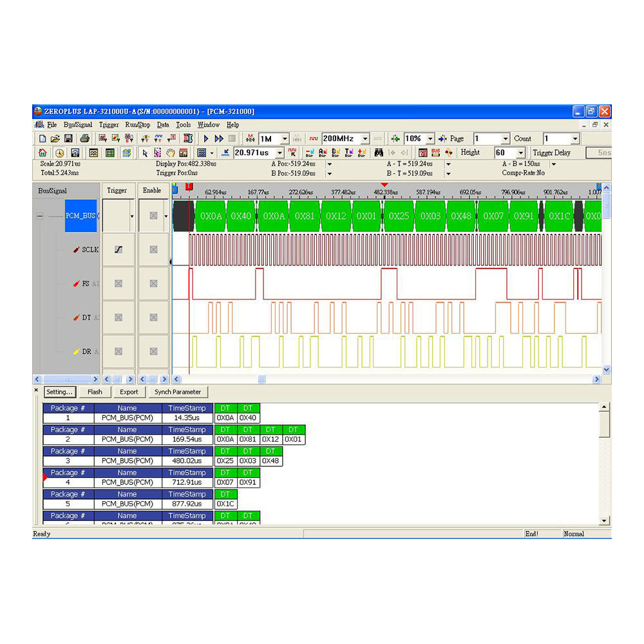
Task: Click the Export button
Action: 129,392
